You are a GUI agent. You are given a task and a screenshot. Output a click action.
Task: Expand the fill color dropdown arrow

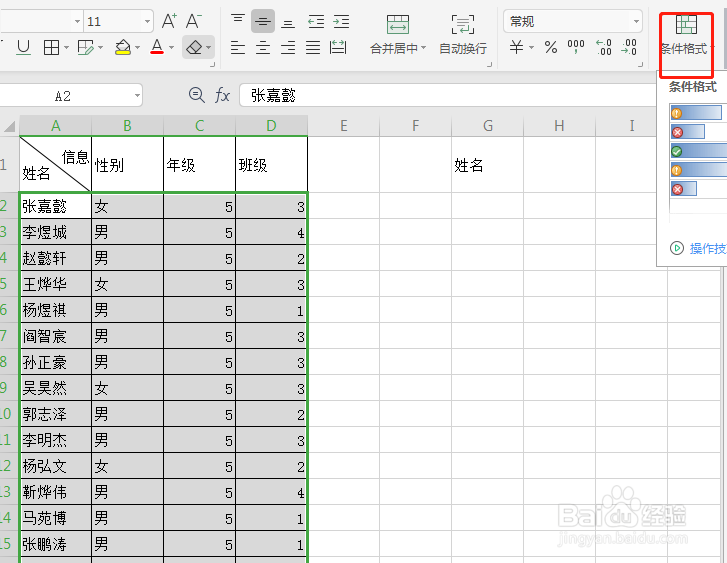click(137, 47)
